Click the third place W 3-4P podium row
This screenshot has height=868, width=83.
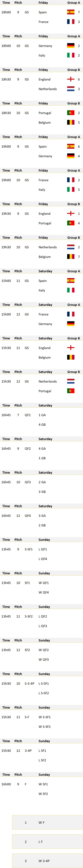(47, 861)
